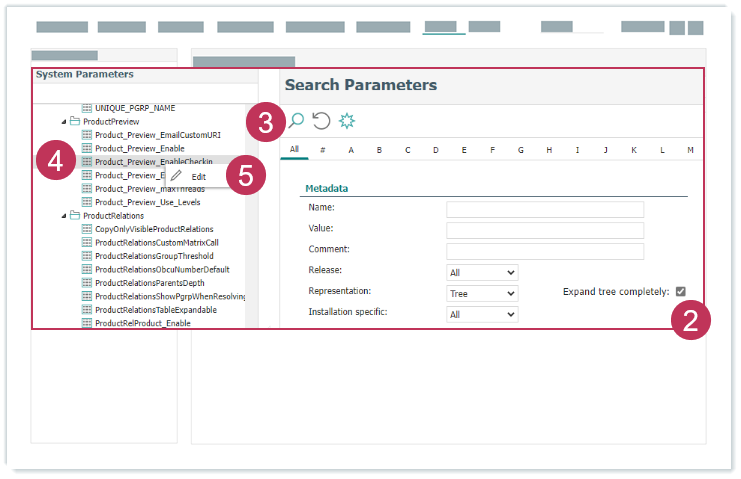Click the Name input field

click(545, 209)
